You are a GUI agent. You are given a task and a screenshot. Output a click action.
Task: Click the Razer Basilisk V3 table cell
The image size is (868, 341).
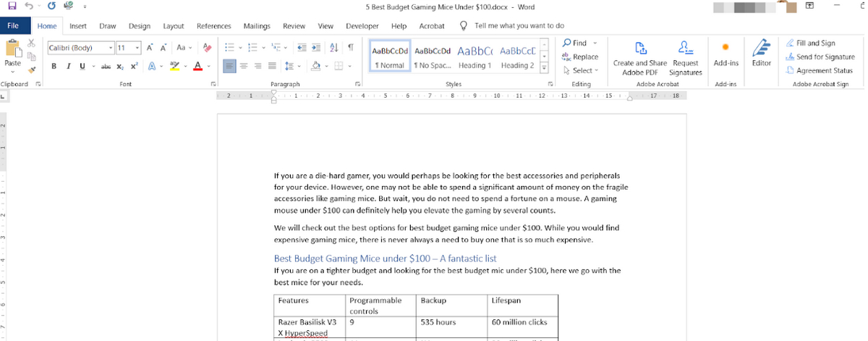310,327
